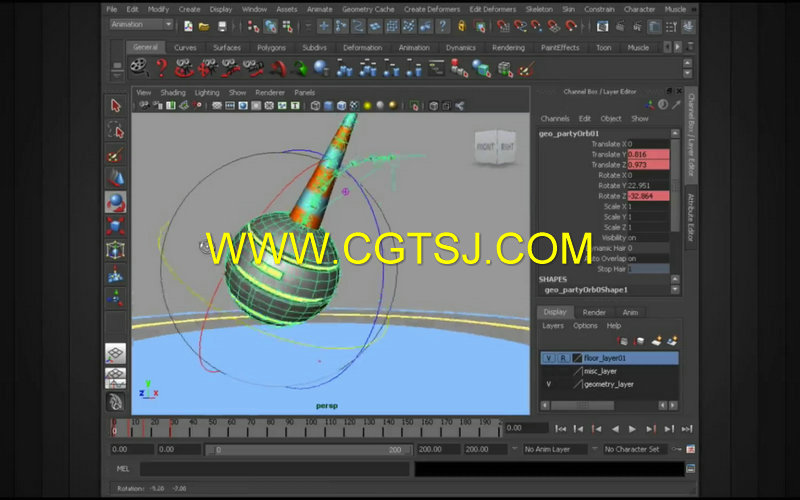Toggle V visibility on floor_layer01
The height and width of the screenshot is (500, 800).
point(548,358)
